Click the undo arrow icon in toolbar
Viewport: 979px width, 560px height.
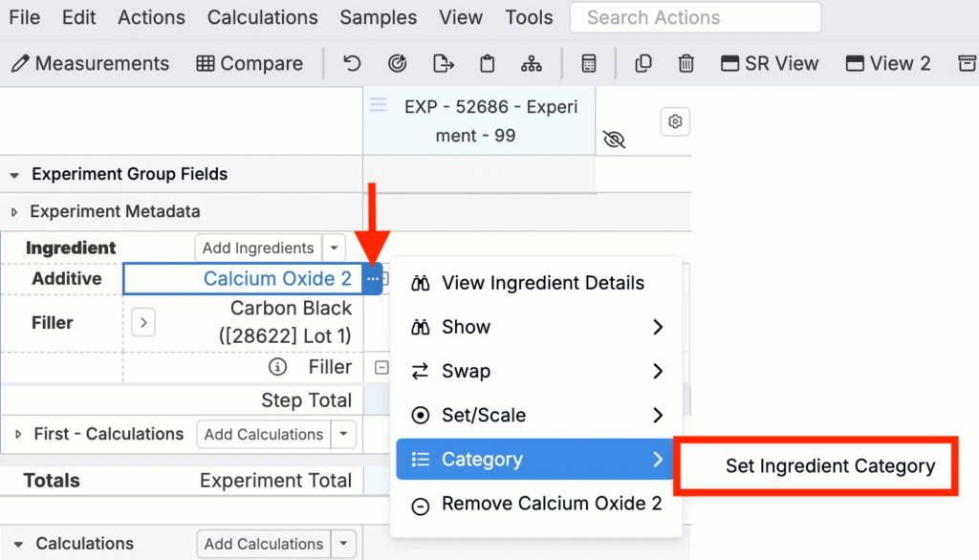(352, 63)
